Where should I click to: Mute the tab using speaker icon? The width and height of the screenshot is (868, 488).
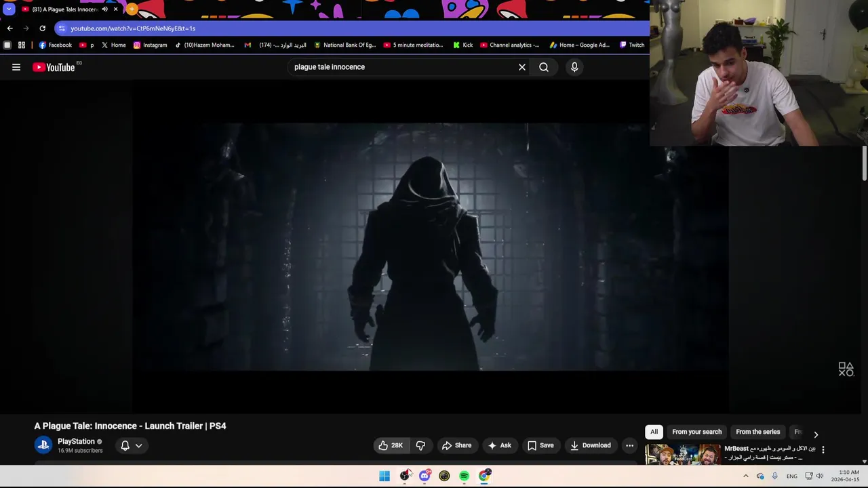coord(104,9)
